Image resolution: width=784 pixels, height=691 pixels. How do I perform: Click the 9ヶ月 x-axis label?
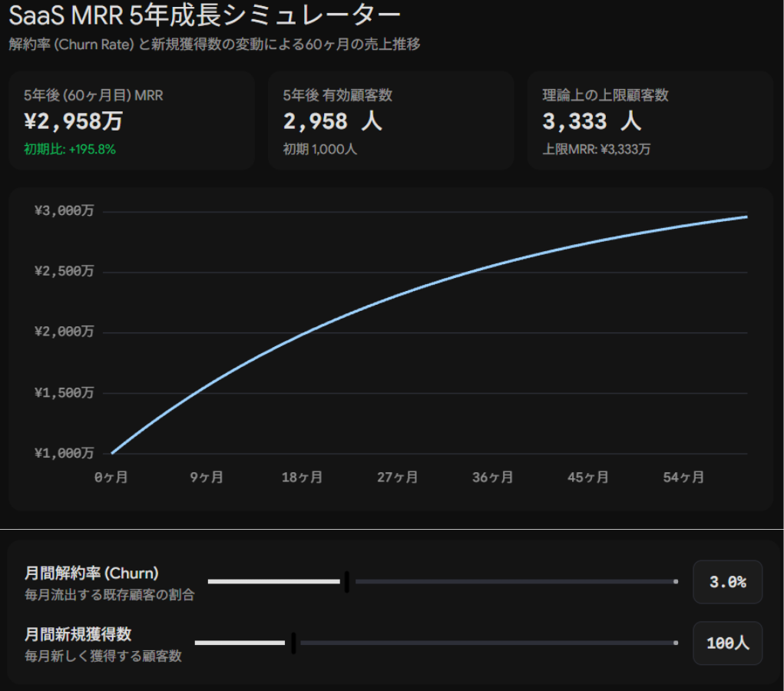click(x=207, y=478)
